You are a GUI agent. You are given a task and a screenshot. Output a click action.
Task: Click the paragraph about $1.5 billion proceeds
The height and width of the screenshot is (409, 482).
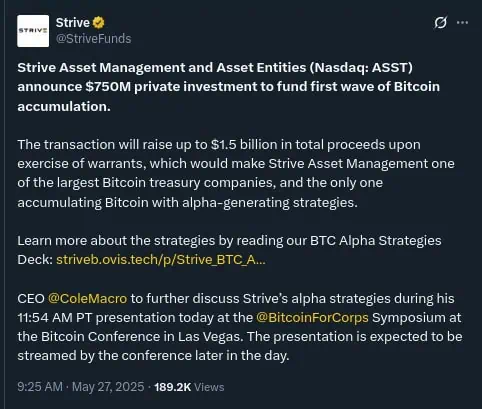tap(236, 173)
